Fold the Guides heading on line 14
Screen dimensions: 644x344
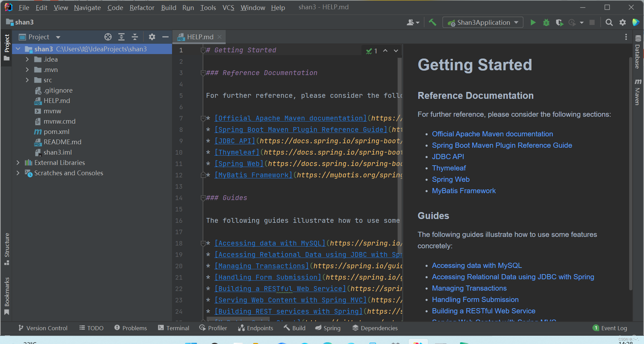point(203,198)
